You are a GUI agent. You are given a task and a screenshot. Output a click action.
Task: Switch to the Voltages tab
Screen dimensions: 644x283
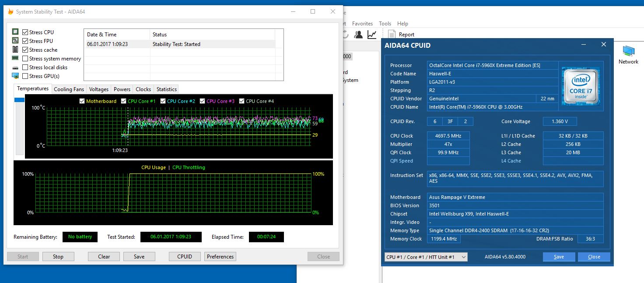click(99, 89)
